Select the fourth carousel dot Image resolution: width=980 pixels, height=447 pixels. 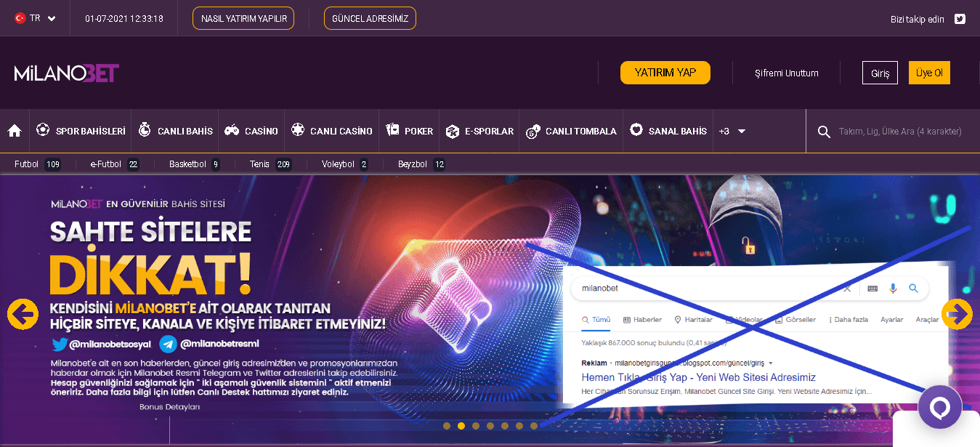(490, 426)
